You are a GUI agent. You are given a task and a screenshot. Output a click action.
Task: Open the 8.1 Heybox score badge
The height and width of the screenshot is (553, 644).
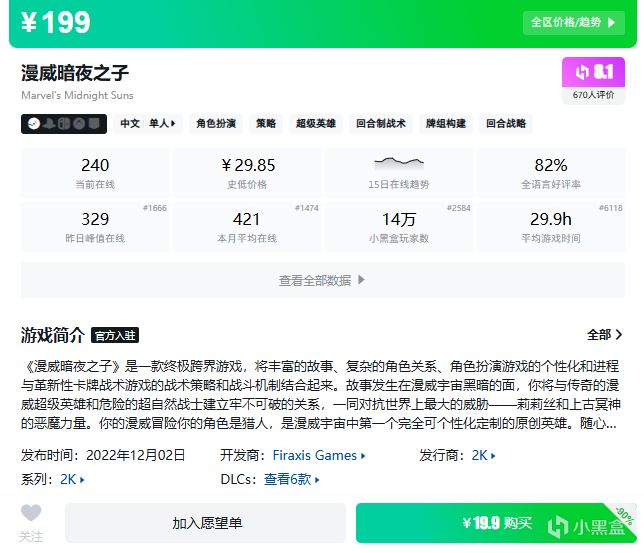point(593,72)
